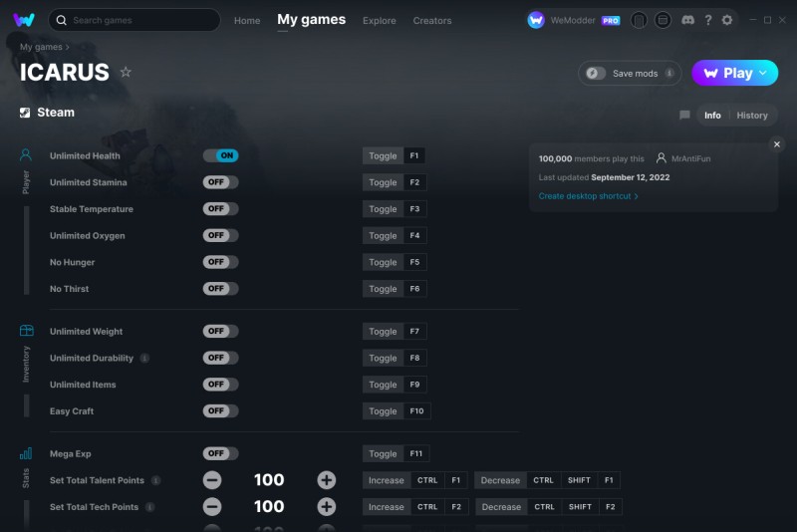The height and width of the screenshot is (532, 797).
Task: Increase Total Talent Points with plus
Action: (327, 480)
